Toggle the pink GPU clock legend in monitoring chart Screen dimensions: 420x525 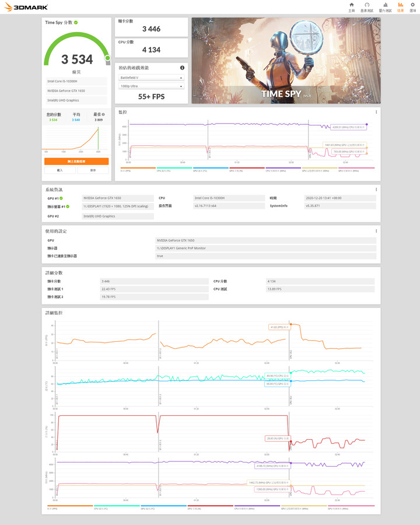pyautogui.click(x=356, y=169)
